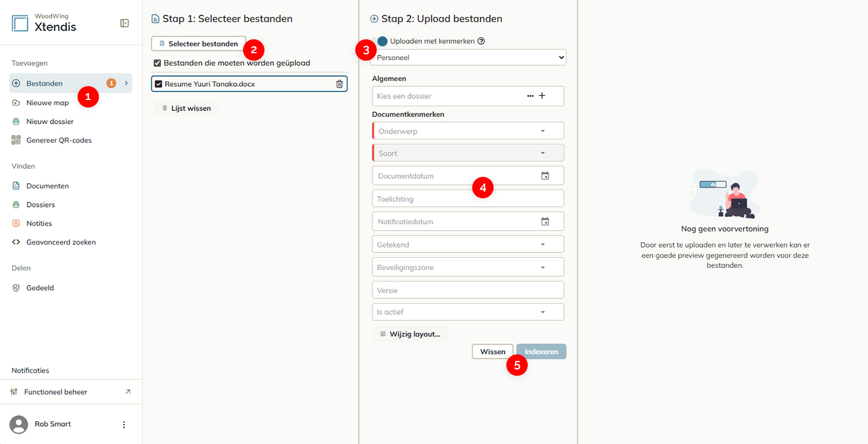Screen dimensions: 868x444
Task: Open the user menu with three dots
Action: tap(123, 424)
